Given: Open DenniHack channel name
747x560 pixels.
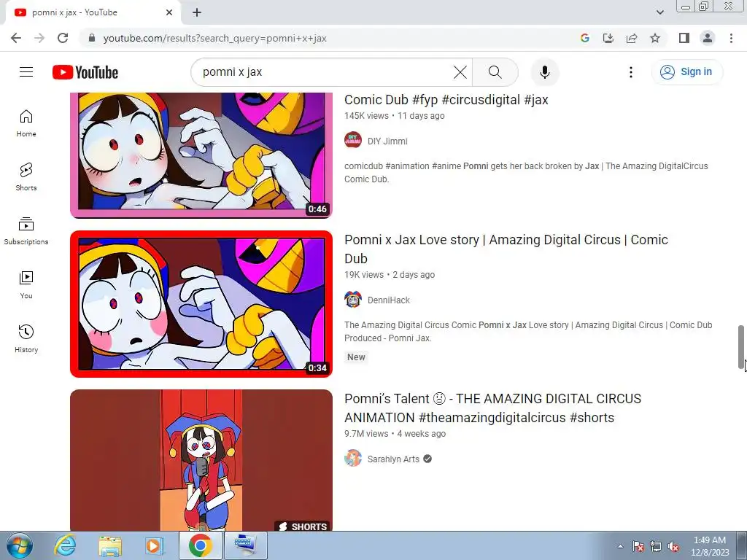Looking at the screenshot, I should coord(389,300).
